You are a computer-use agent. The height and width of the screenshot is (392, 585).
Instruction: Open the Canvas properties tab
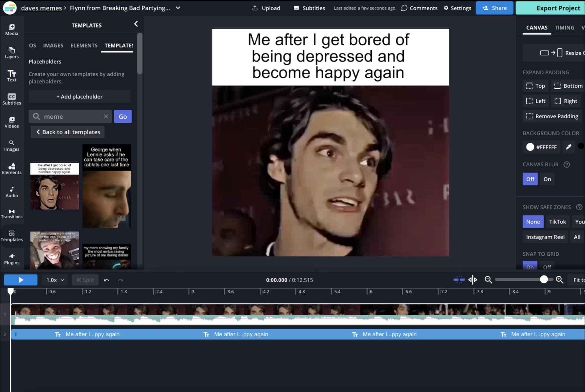pyautogui.click(x=537, y=27)
